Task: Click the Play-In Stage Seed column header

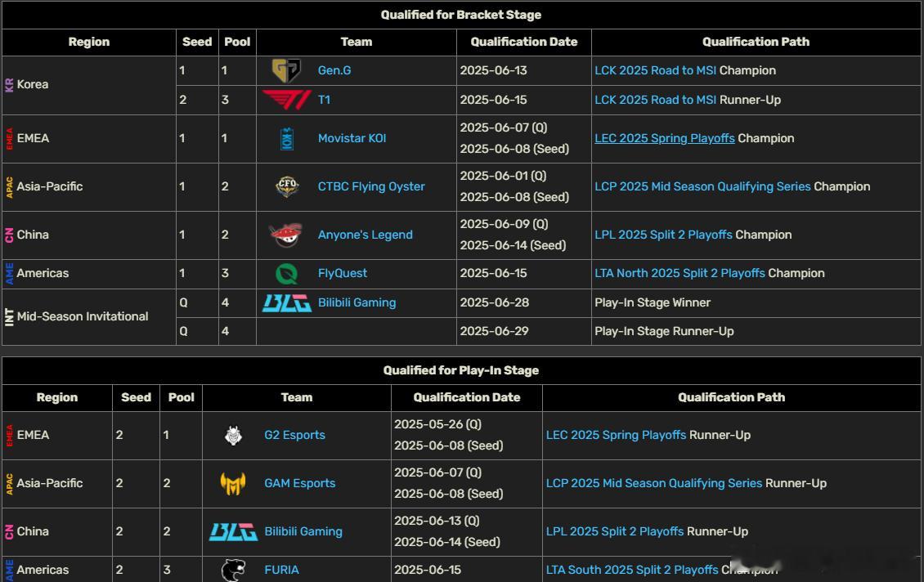Action: tap(136, 397)
